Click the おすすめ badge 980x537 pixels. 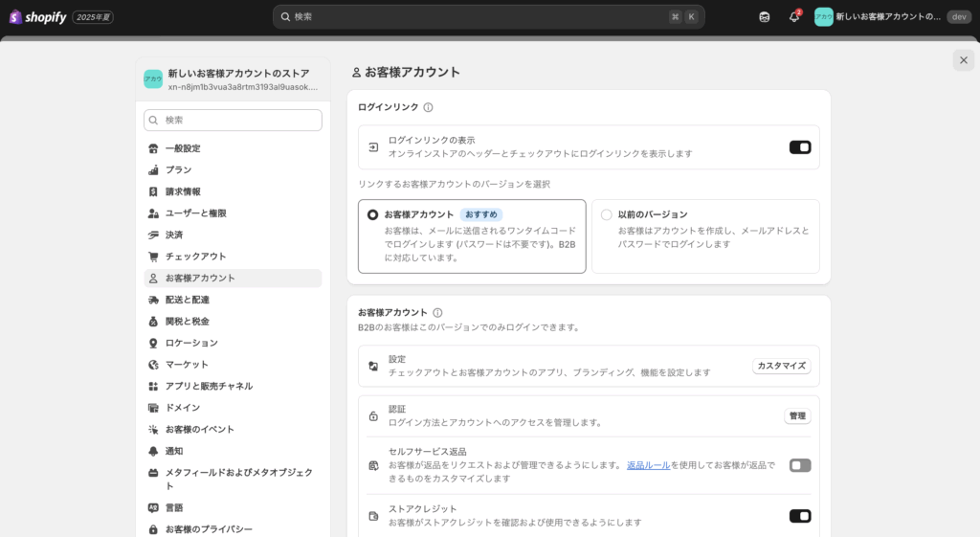[481, 214]
